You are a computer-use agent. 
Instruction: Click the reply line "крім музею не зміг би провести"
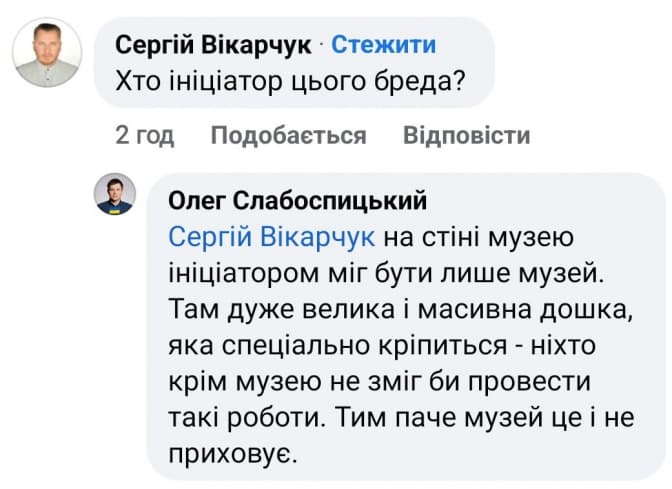pyautogui.click(x=381, y=382)
